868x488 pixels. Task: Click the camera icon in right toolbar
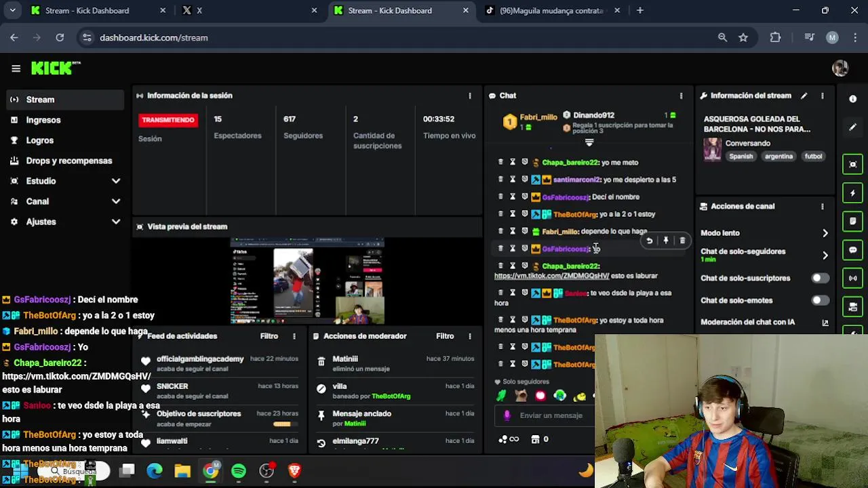(853, 306)
